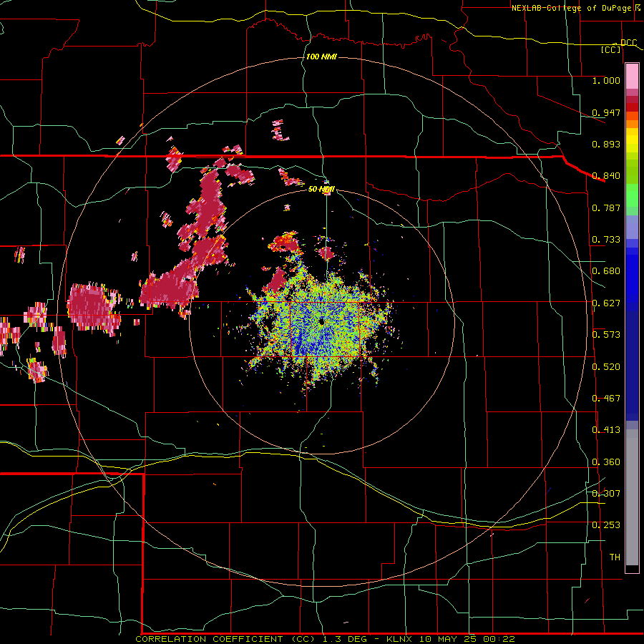644x644 pixels.
Task: Click the Correlation Coefficient caption at bottom
Action: click(x=225, y=639)
